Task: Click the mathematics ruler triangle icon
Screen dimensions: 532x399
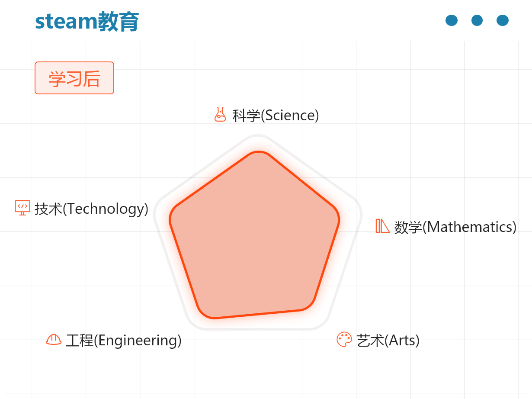Action: pos(383,226)
